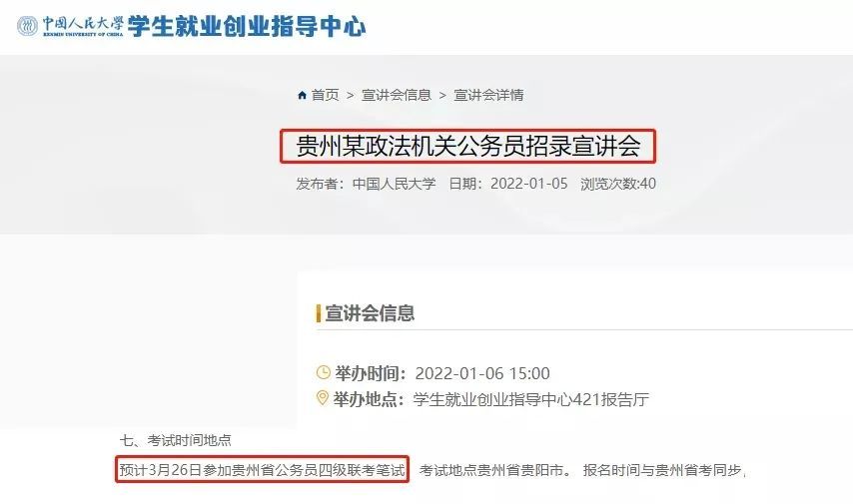Click the 学生就业创业指导中心 header title

click(247, 26)
